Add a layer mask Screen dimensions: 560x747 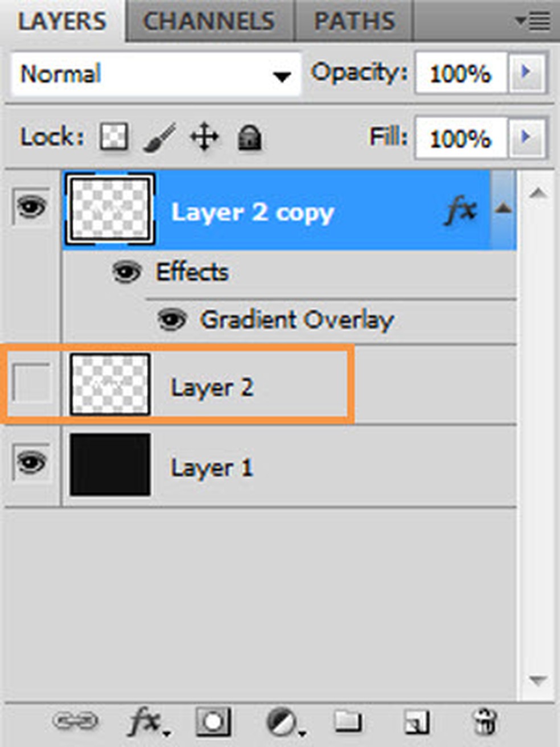click(x=213, y=722)
